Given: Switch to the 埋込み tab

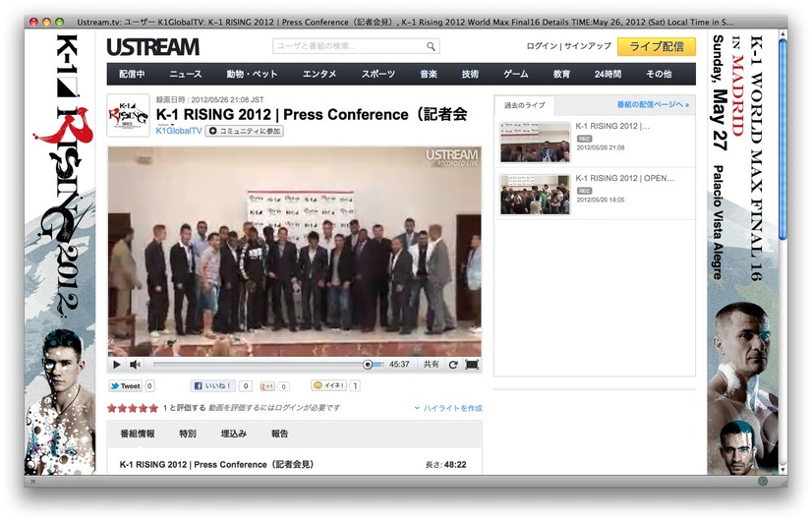Looking at the screenshot, I should coord(234,434).
